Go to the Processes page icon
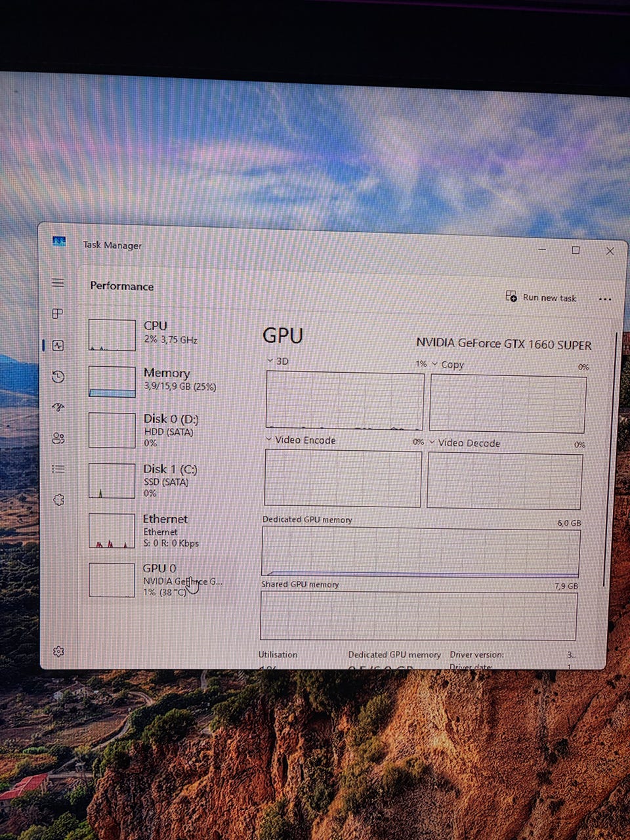 click(x=58, y=313)
